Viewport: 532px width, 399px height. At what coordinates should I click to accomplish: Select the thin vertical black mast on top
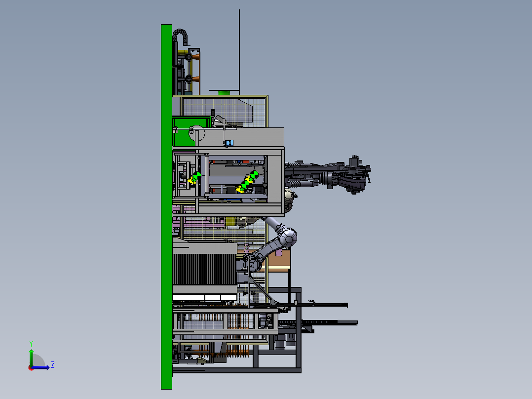click(x=239, y=52)
